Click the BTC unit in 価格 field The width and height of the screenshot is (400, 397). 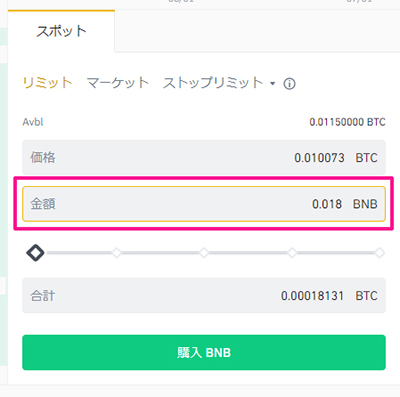(x=366, y=158)
